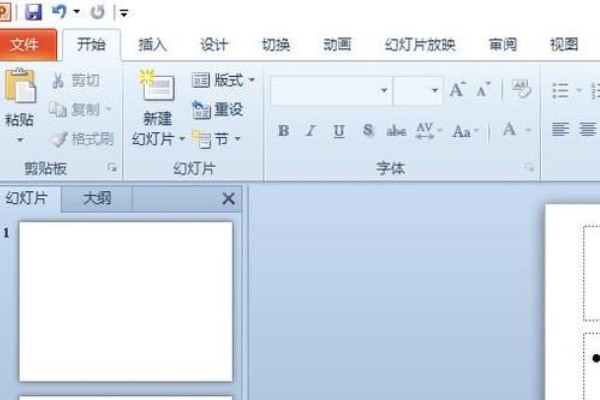600x400 pixels.
Task: Toggle underline formatting
Action: (x=339, y=131)
